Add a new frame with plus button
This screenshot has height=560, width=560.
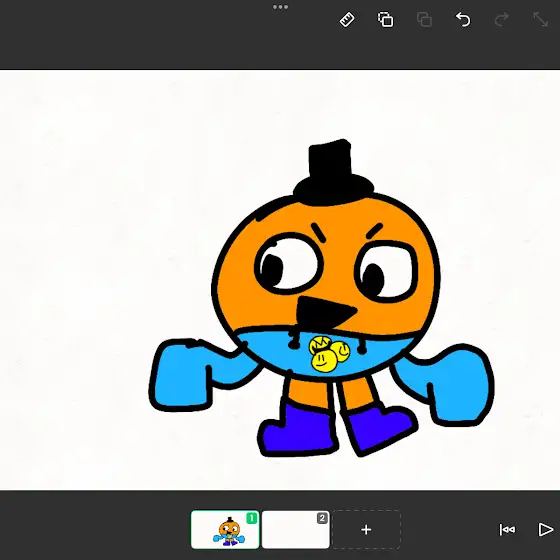366,530
